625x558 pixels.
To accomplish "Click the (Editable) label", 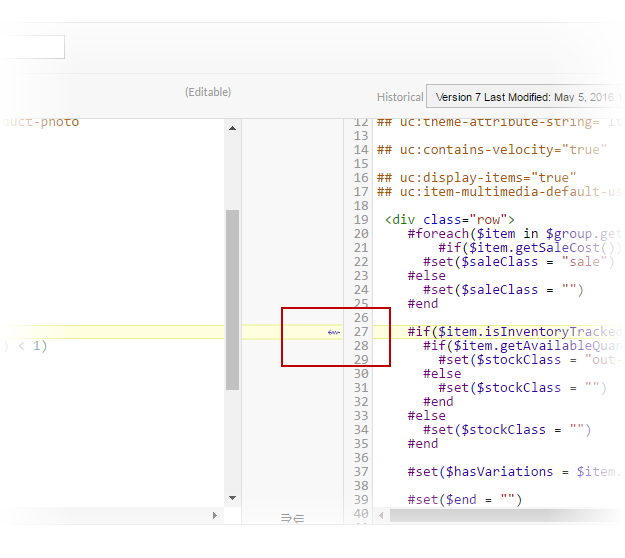I will tap(208, 92).
